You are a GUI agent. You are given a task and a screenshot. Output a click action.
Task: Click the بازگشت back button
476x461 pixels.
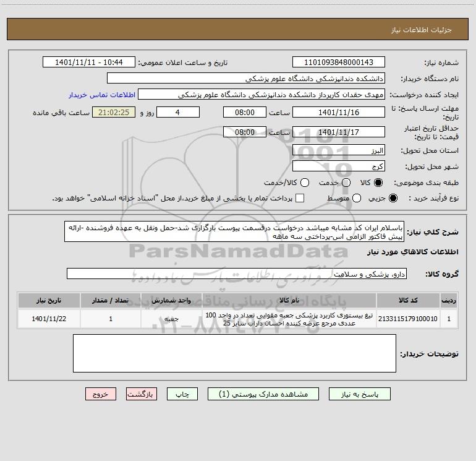tap(142, 394)
